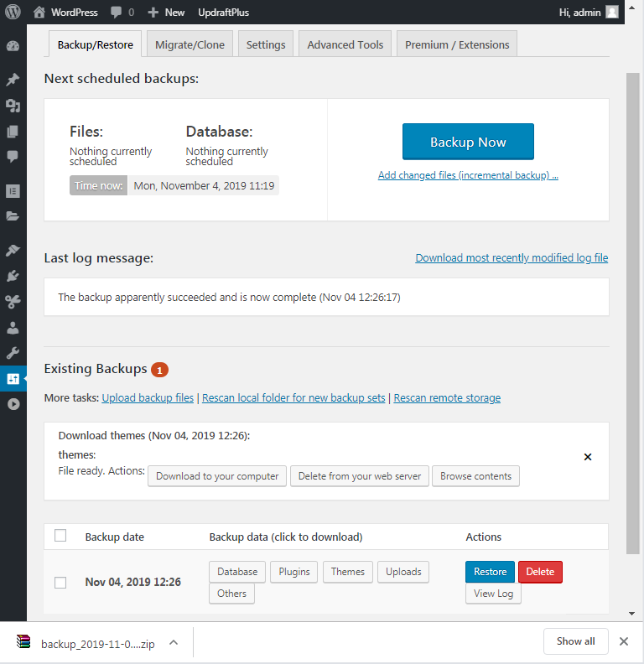This screenshot has width=644, height=664.
Task: Open UpdraftPlus admin bar menu
Action: tap(223, 13)
